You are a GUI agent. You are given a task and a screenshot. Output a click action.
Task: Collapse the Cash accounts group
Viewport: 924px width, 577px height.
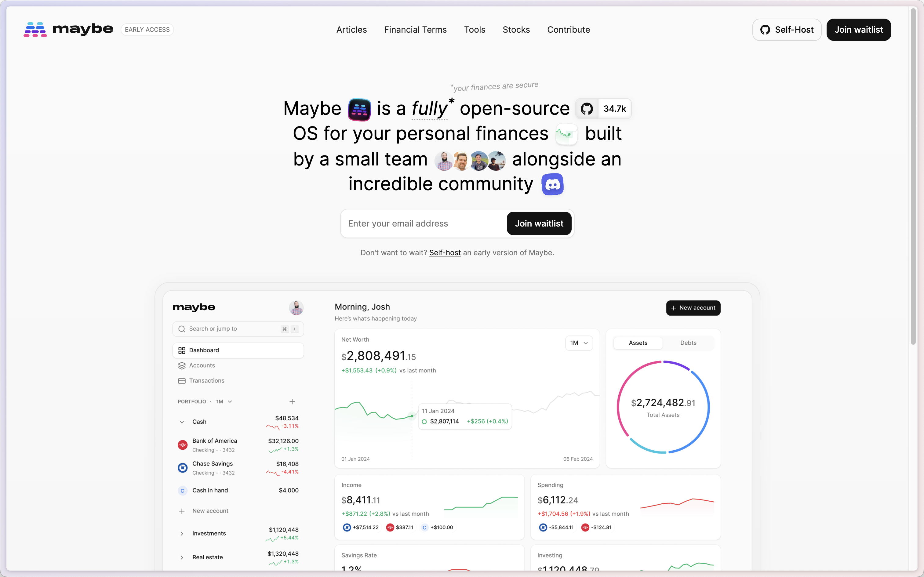(x=182, y=422)
